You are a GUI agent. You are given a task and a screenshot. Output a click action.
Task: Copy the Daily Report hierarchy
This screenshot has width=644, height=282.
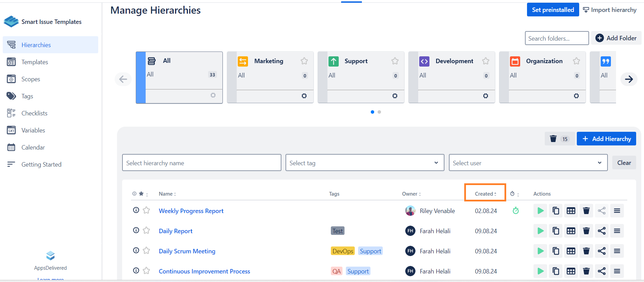coord(556,231)
